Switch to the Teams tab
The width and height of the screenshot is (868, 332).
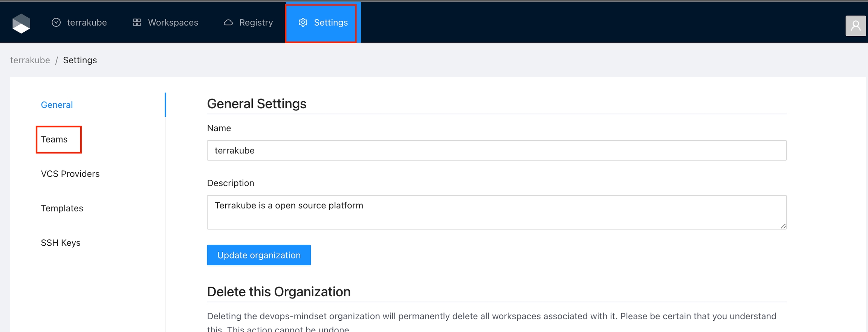pos(54,139)
